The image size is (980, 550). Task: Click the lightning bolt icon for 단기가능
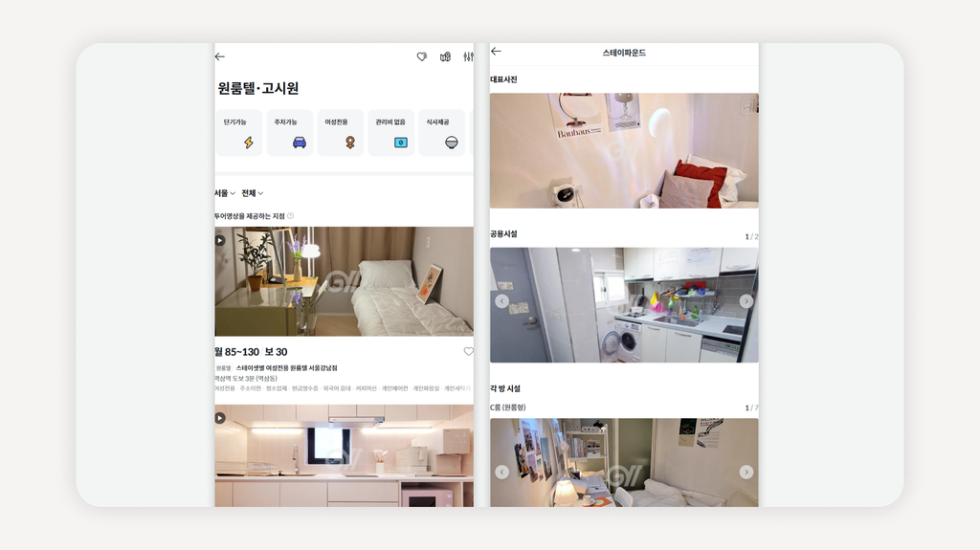coord(249,143)
